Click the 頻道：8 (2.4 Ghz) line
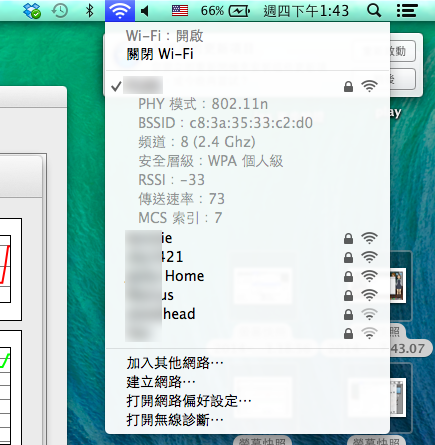Viewport: 435px width, 445px height. tap(197, 142)
